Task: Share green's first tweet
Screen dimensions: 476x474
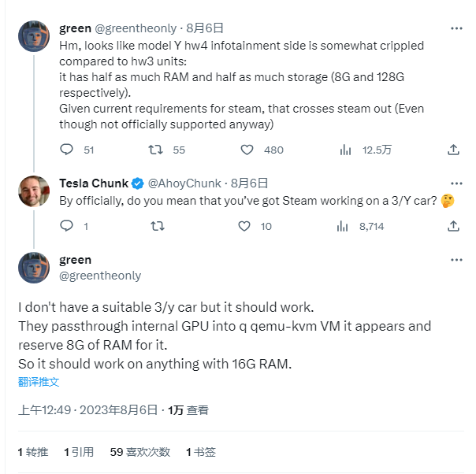Action: point(453,150)
